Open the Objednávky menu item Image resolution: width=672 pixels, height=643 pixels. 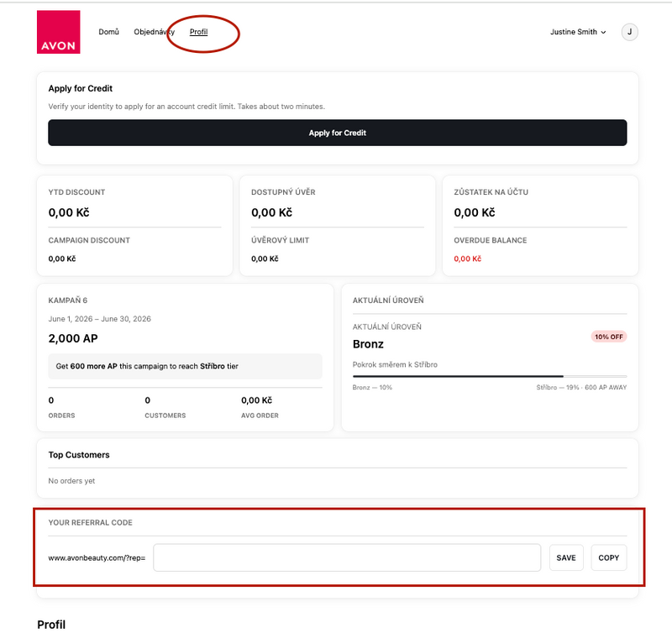point(155,32)
